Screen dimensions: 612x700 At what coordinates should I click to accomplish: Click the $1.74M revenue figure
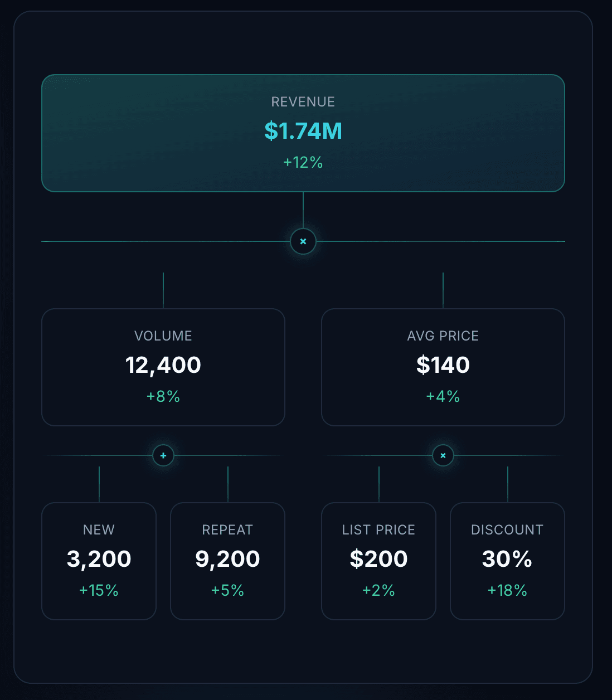coord(303,131)
